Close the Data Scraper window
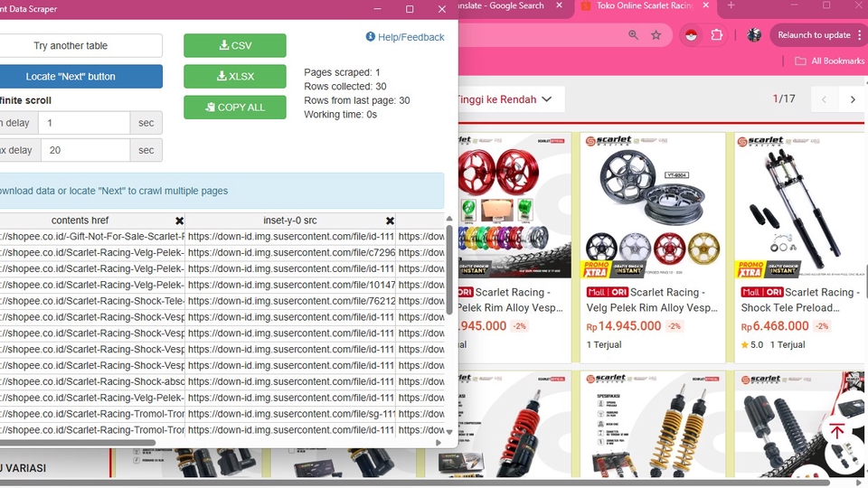The height and width of the screenshot is (488, 868). (x=442, y=9)
